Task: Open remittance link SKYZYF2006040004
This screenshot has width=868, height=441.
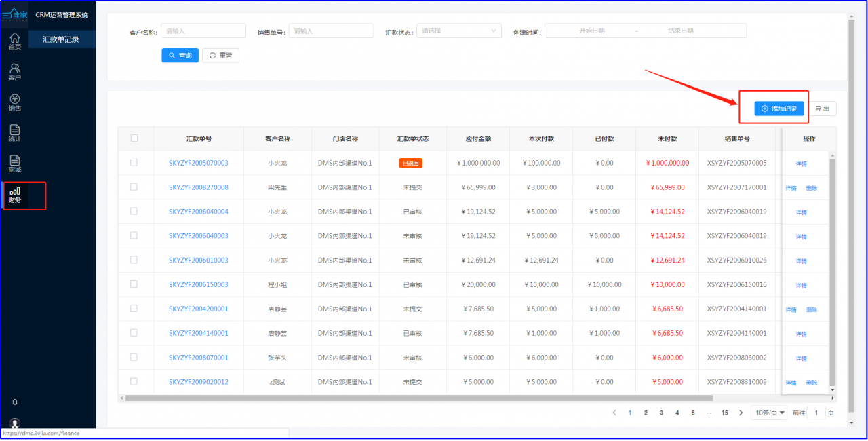Action: click(x=199, y=212)
